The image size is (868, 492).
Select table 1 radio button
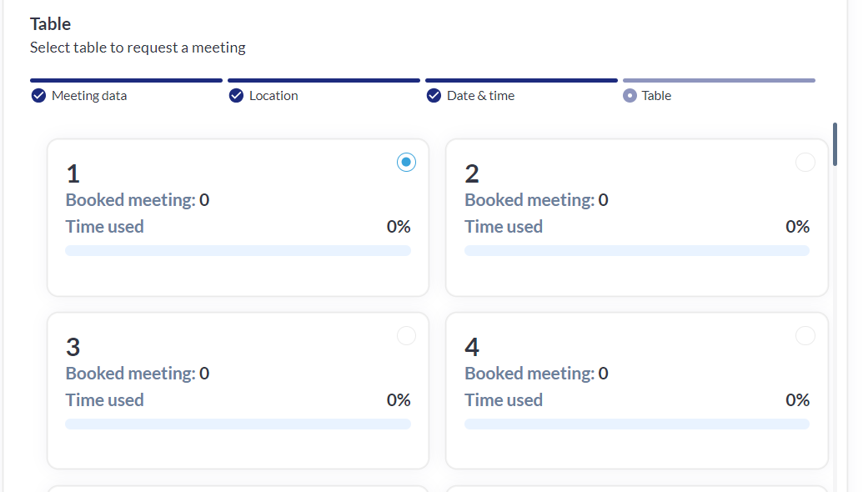click(x=406, y=163)
